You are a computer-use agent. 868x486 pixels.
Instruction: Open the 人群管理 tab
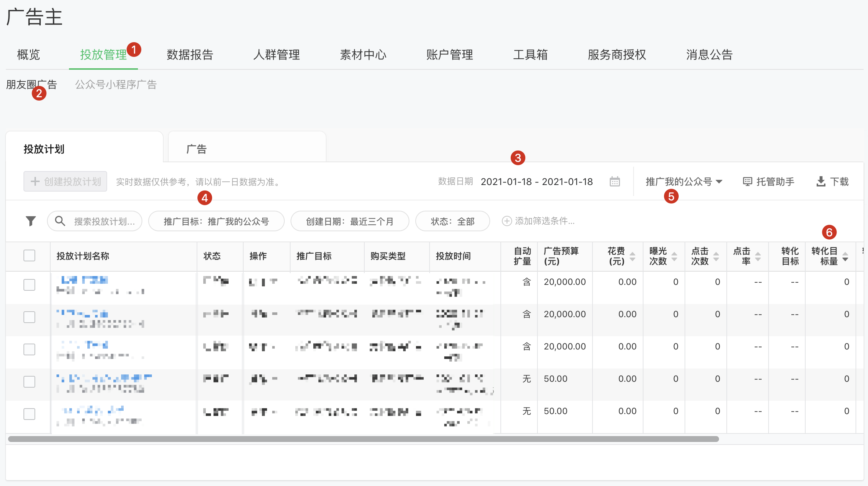point(277,55)
